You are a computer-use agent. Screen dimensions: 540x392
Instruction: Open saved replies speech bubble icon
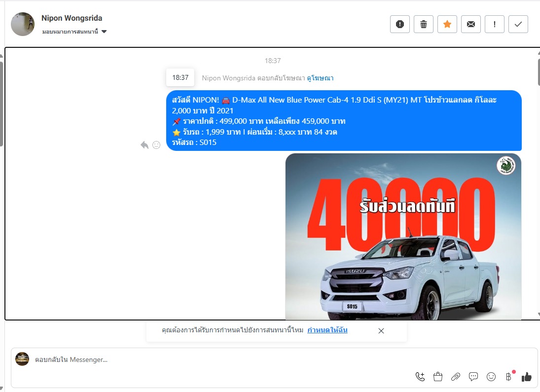pos(473,377)
